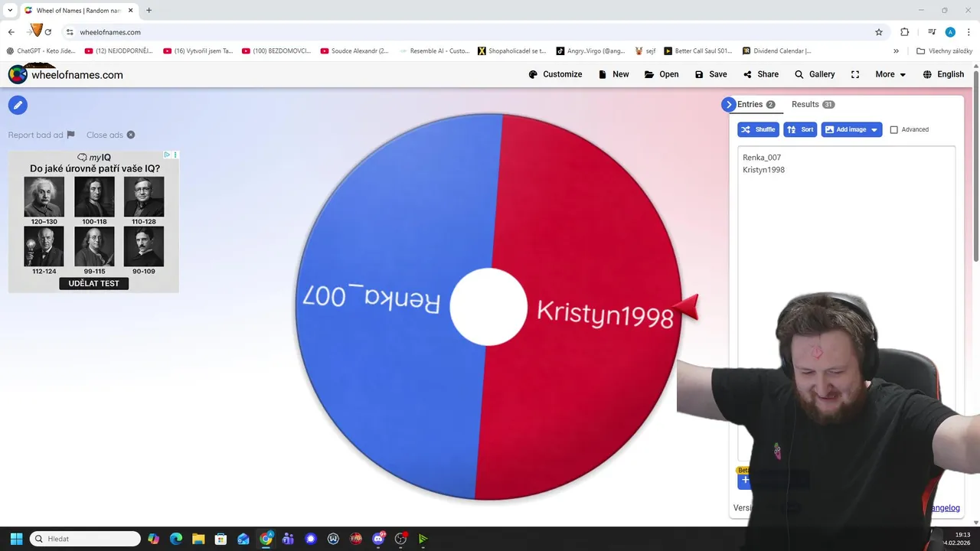The image size is (980, 551).
Task: Change language from English
Action: click(x=943, y=74)
